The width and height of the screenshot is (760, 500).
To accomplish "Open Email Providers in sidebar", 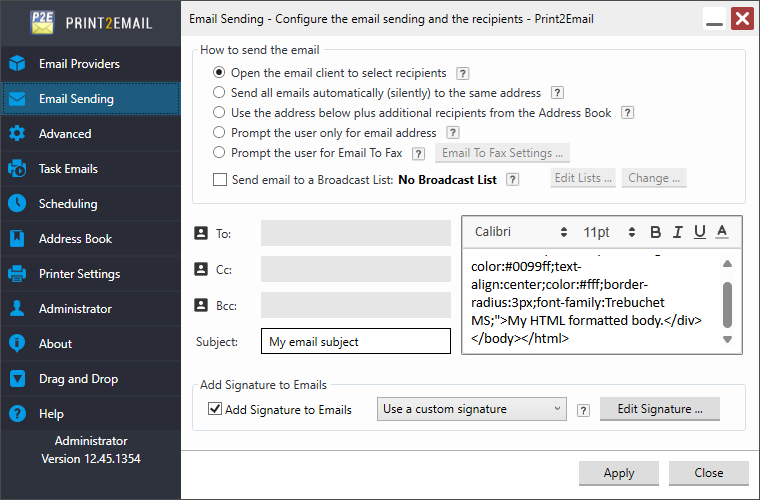I will coord(79,64).
